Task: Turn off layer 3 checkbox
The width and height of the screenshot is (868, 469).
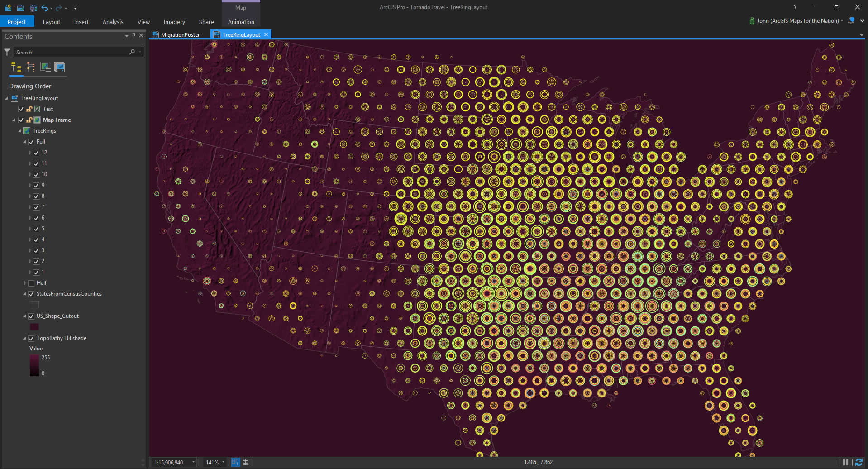Action: click(x=36, y=250)
